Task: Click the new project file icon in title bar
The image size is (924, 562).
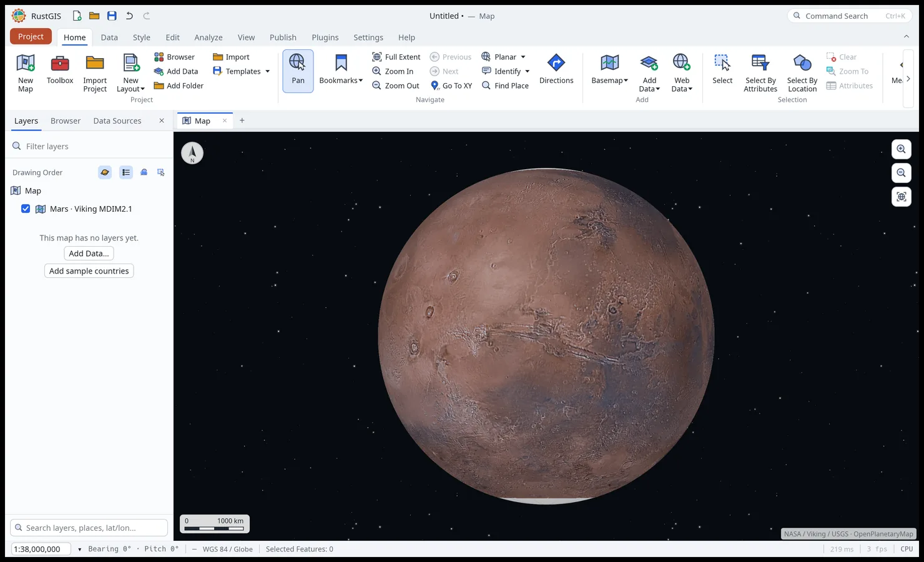Action: tap(77, 16)
